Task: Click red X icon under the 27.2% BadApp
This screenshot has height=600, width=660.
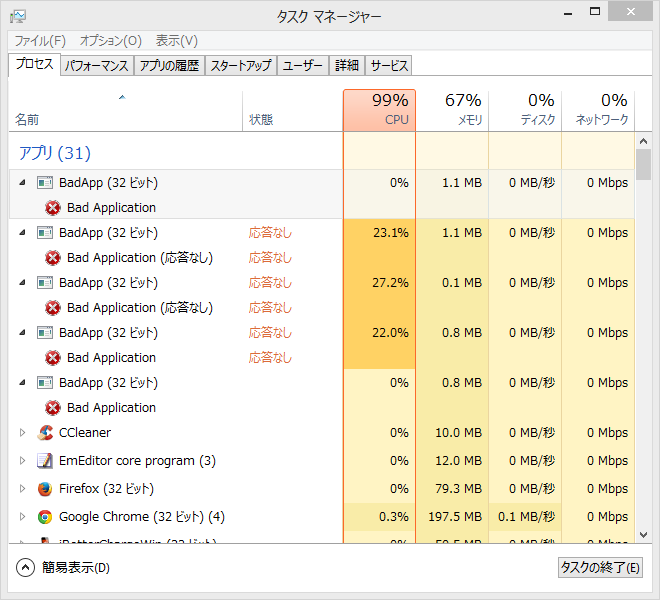Action: [53, 308]
